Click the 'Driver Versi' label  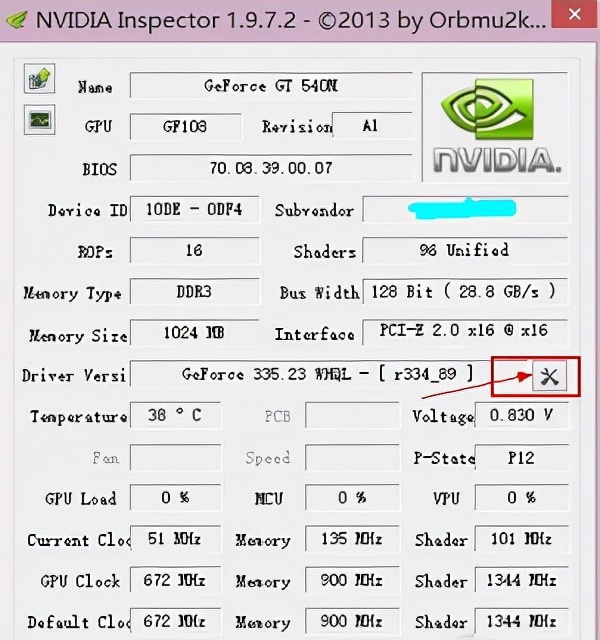(74, 376)
